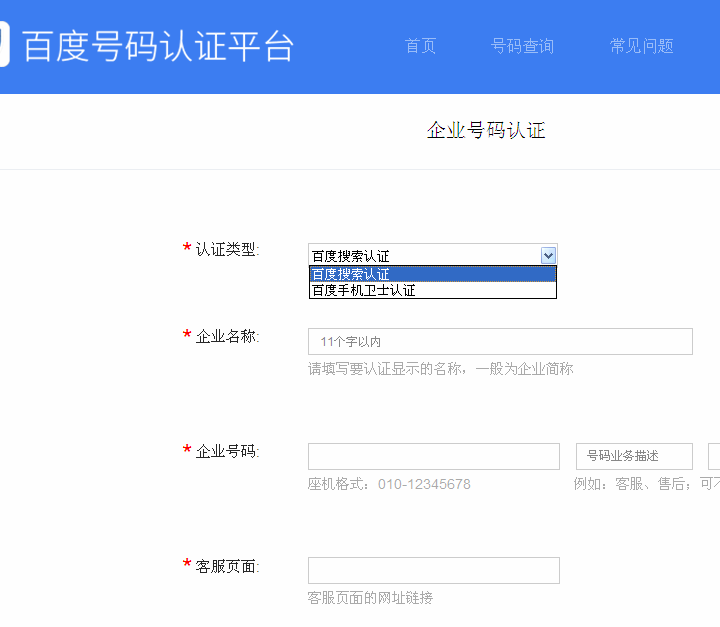Choose 百度手机卫士认证 from the open list

(x=433, y=290)
